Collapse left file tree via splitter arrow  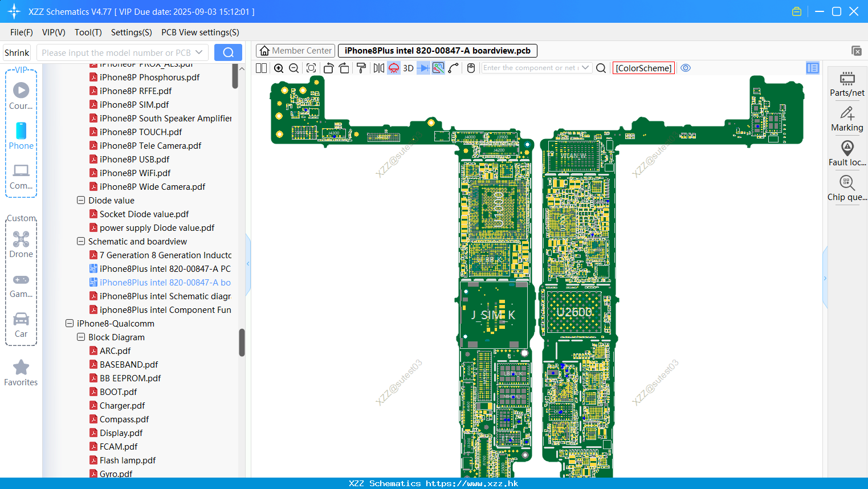tap(248, 264)
